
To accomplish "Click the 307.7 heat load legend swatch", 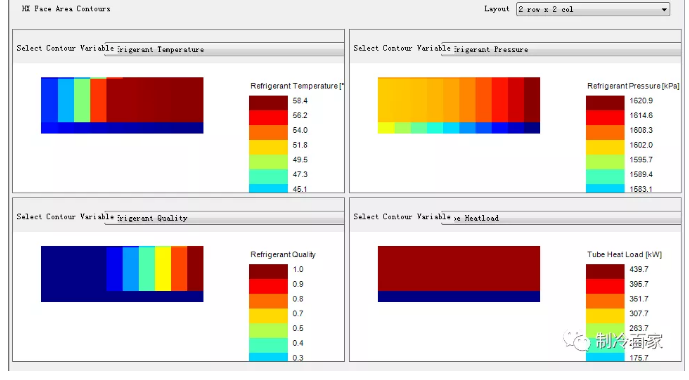I will (x=605, y=316).
